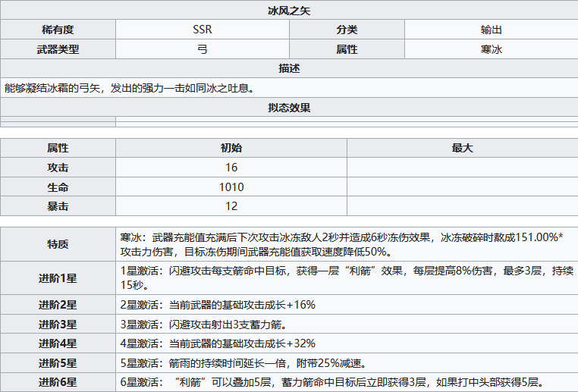Screen dimensions: 578x392
Task: Click the SSR rarity value
Action: [x=203, y=30]
